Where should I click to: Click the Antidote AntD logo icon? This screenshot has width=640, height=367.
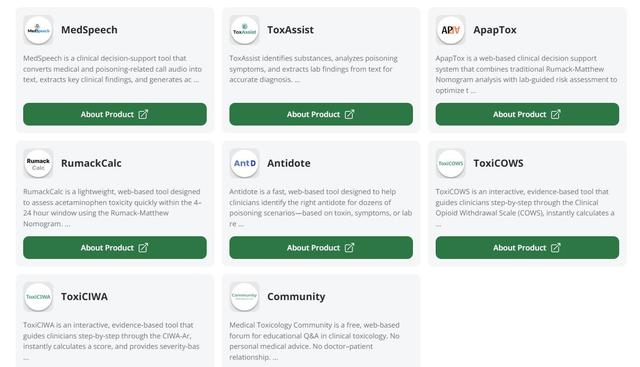click(x=244, y=163)
